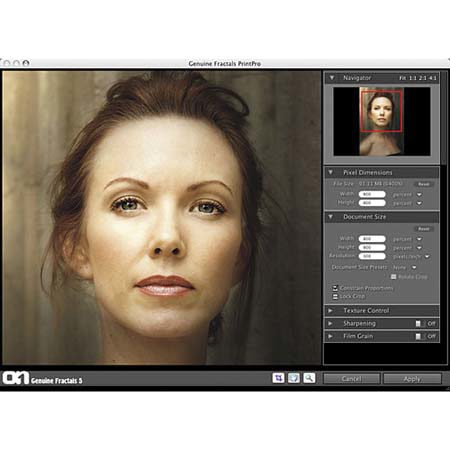450x450 pixels.
Task: Expand the Film Grain panel
Action: (x=330, y=336)
